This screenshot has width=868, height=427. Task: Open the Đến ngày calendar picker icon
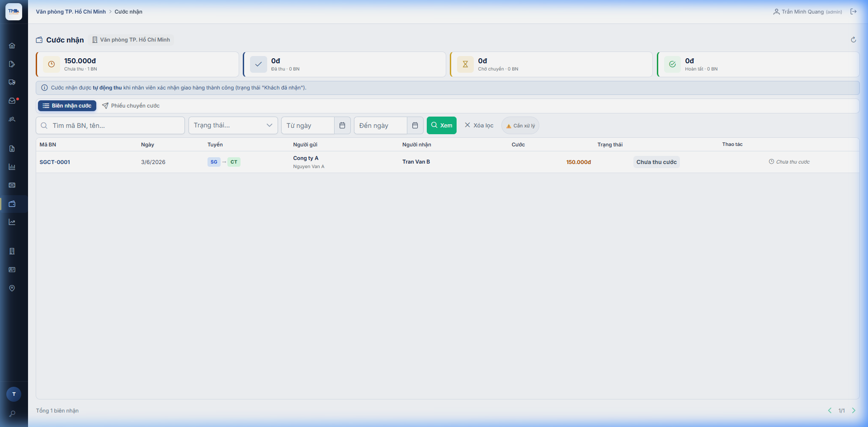tap(415, 126)
